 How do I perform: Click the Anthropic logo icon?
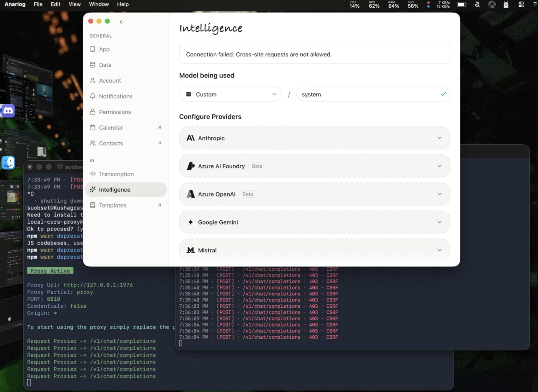coord(191,138)
